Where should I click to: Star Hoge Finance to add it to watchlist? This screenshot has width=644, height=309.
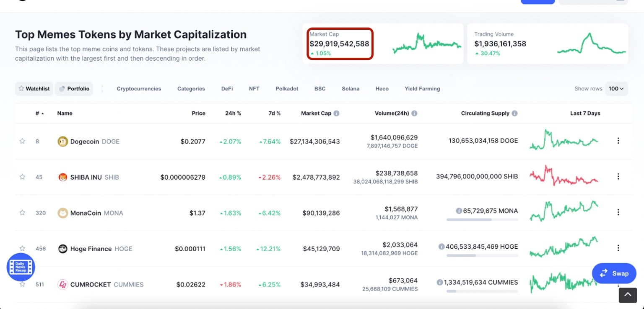[x=22, y=248]
